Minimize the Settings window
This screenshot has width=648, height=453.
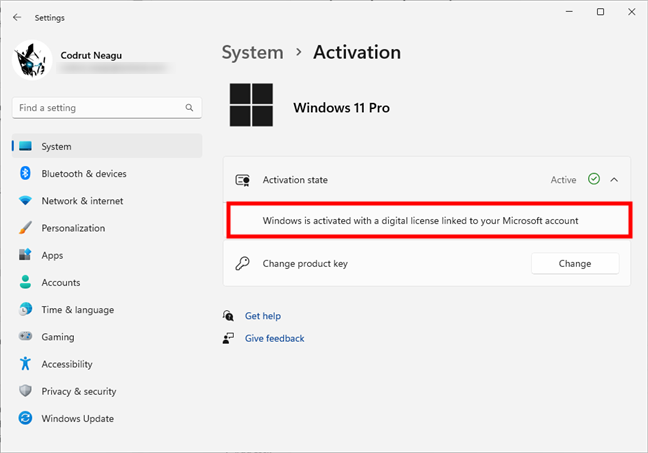coord(569,12)
